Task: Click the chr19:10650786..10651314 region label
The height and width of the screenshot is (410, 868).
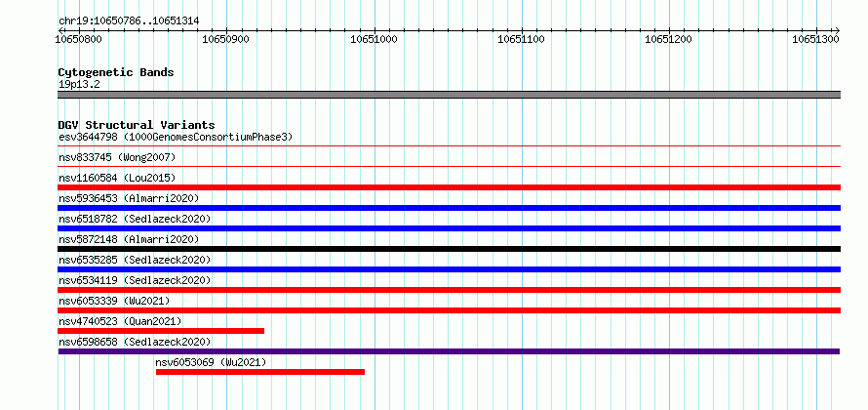Action: tap(129, 21)
